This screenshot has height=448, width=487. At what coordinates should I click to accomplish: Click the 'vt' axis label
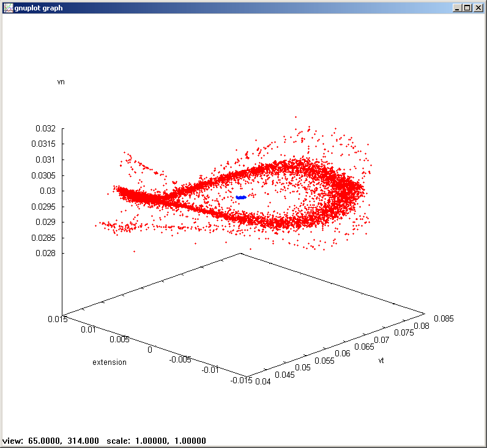point(381,360)
